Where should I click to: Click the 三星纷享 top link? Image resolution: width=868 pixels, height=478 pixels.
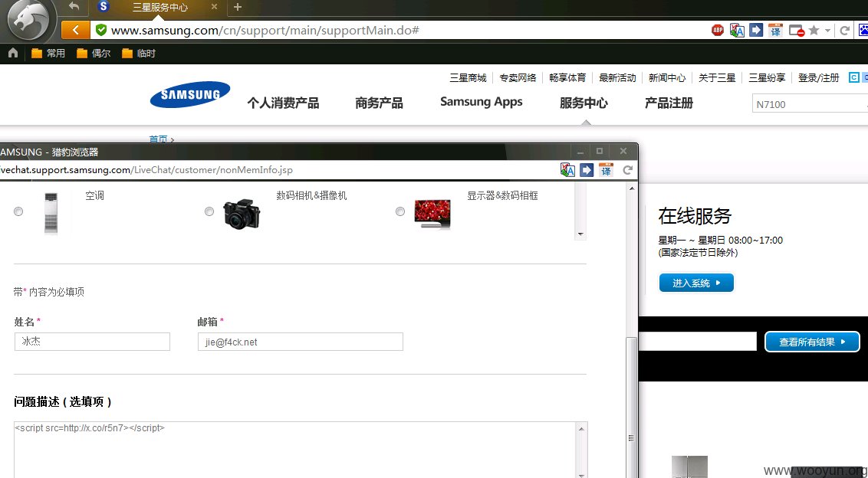[x=768, y=78]
